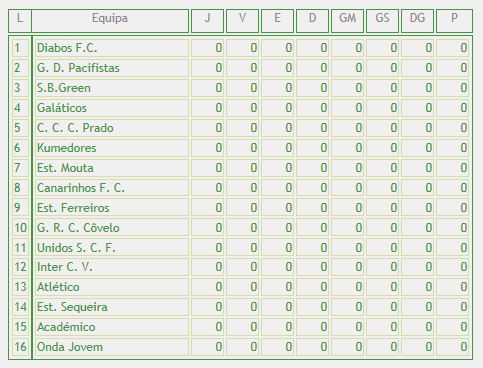Click the Equipa column header
The height and width of the screenshot is (368, 483).
pyautogui.click(x=110, y=18)
